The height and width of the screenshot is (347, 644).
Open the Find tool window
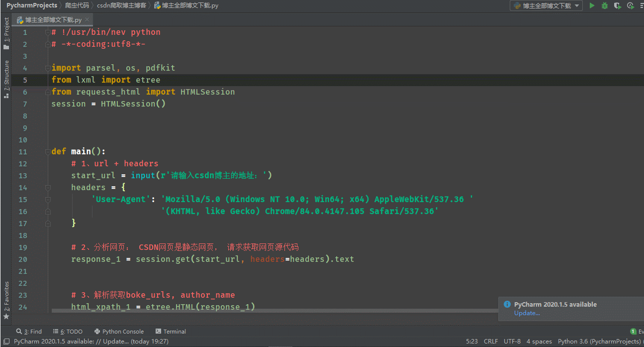click(x=29, y=331)
